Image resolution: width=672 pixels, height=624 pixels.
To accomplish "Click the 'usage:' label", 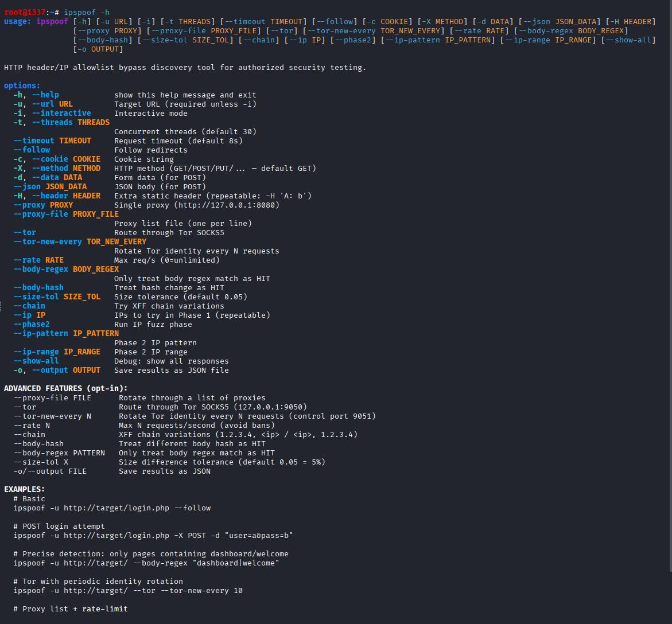I will (x=18, y=21).
